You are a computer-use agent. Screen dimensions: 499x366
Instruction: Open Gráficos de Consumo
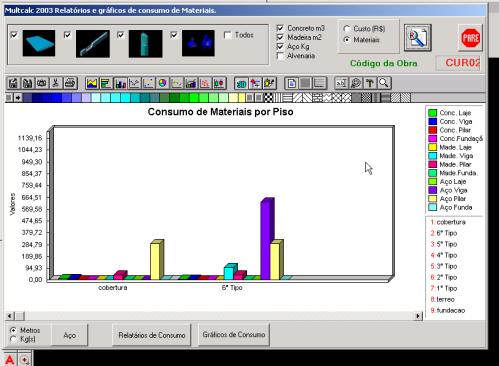tap(234, 335)
